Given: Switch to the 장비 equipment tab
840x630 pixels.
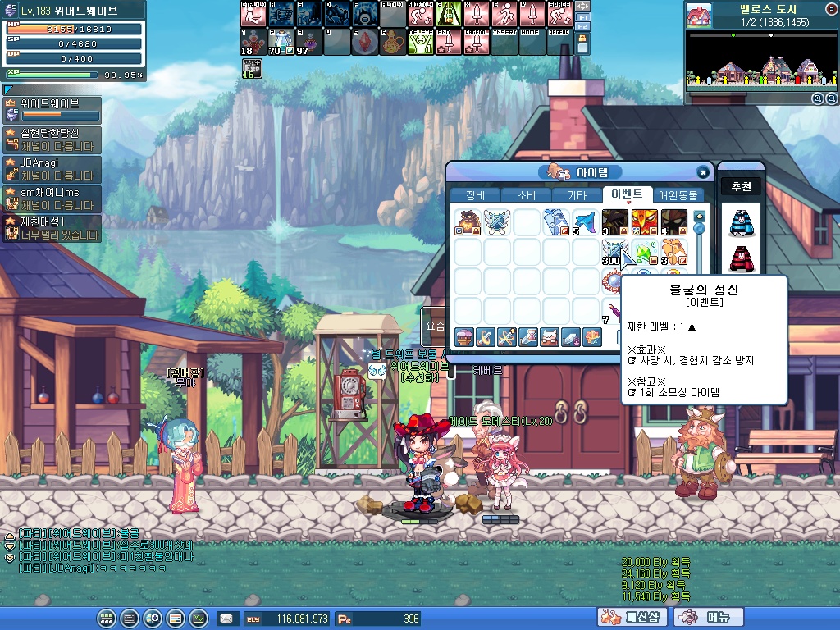Looking at the screenshot, I should coord(475,195).
